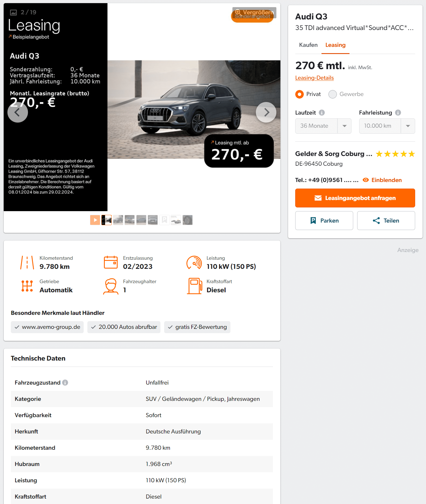The height and width of the screenshot is (504, 426).
Task: Click the Leistung gauge icon
Action: 194,263
